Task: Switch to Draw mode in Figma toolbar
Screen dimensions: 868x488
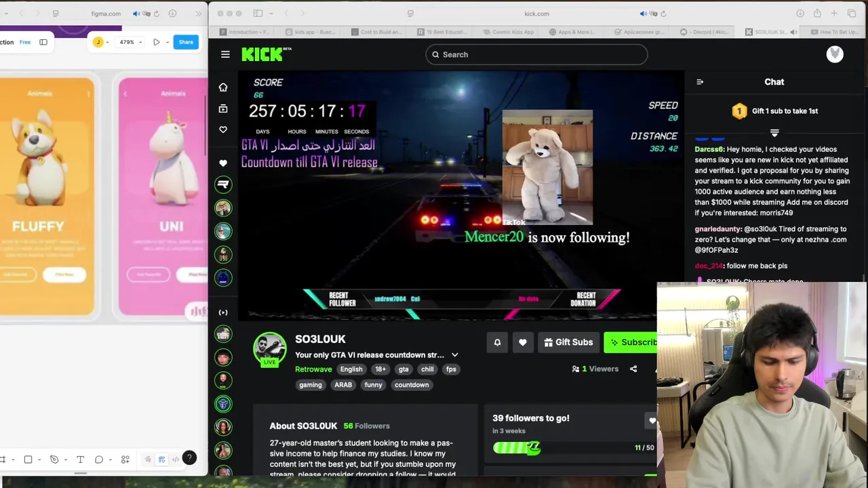Action: point(148,460)
